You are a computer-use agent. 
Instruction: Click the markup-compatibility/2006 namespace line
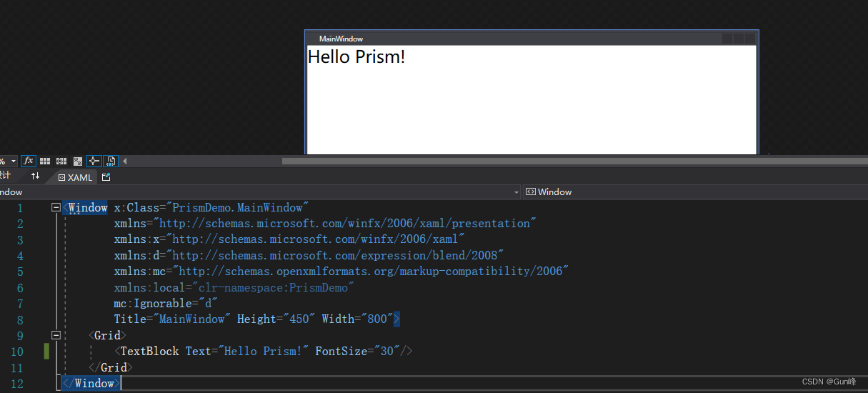(341, 272)
